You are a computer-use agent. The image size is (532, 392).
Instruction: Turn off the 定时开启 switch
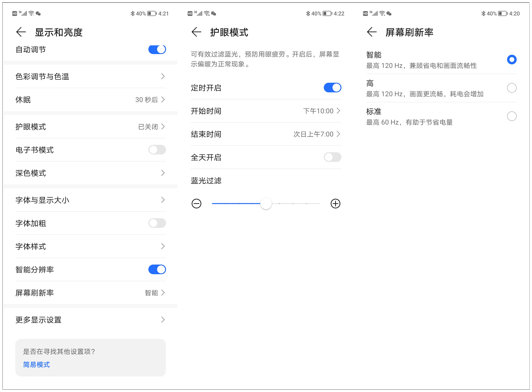(x=332, y=88)
